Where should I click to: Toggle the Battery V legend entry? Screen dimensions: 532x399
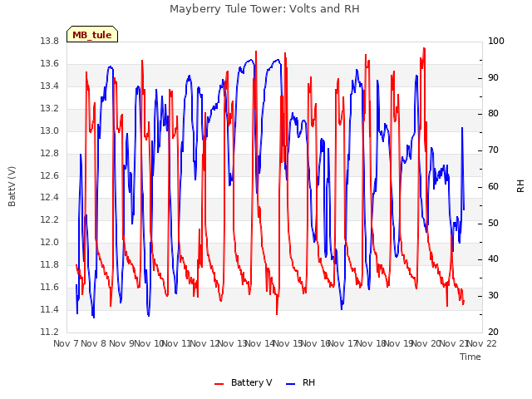(x=244, y=382)
